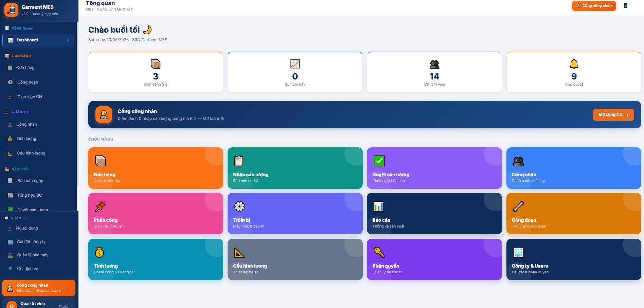
Task: Click the 'Cổng công nhân' button in header
Action: click(x=594, y=5)
